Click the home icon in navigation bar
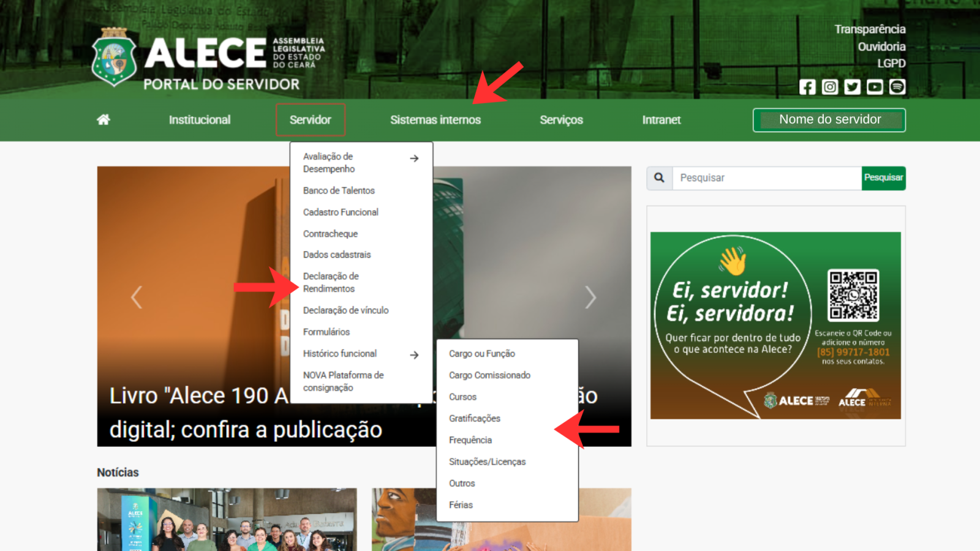This screenshot has width=980, height=551. coord(104,119)
